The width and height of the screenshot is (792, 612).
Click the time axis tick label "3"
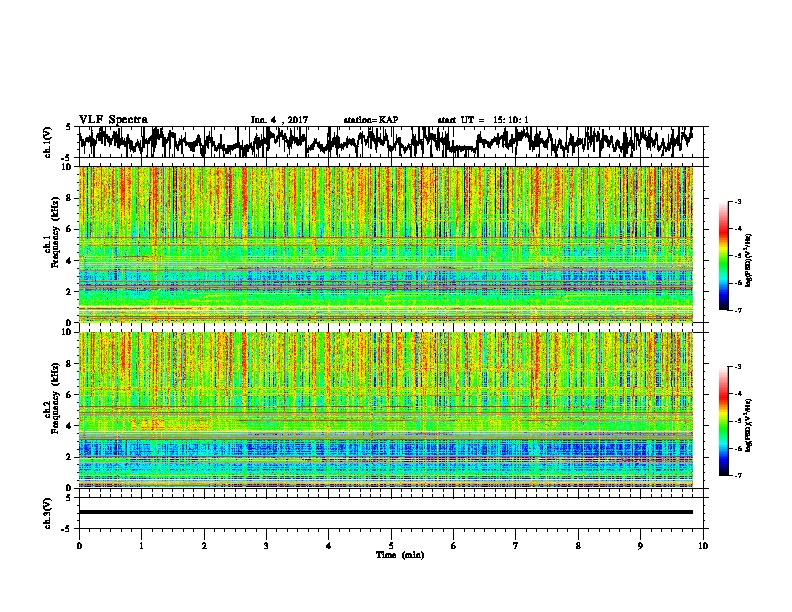pos(266,546)
